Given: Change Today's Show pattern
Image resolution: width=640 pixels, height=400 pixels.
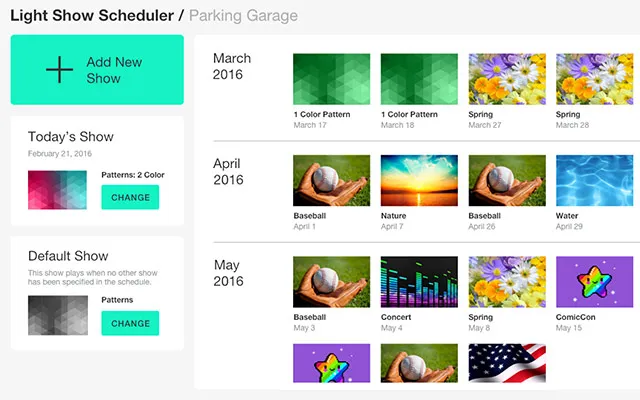Looking at the screenshot, I should tap(130, 197).
